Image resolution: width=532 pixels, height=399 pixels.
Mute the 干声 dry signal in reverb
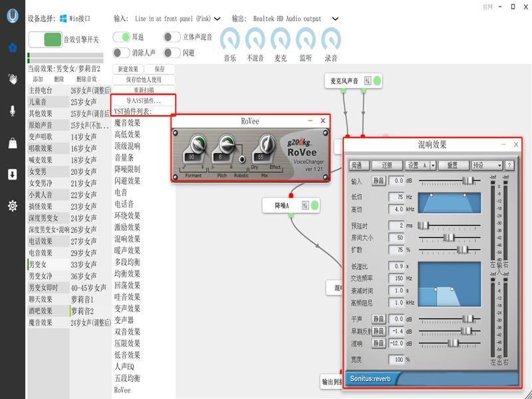point(378,319)
